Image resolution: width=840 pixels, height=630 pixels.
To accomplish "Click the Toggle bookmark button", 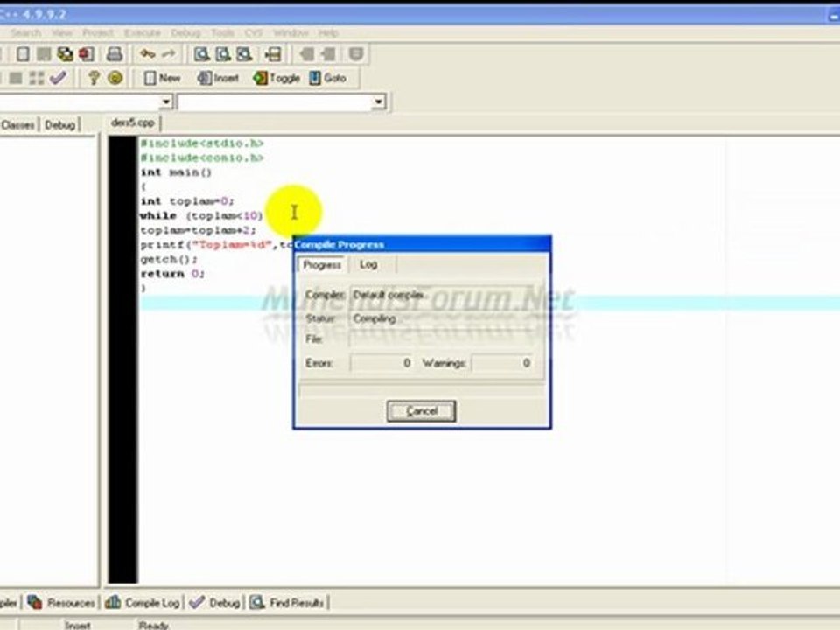I will tap(276, 78).
